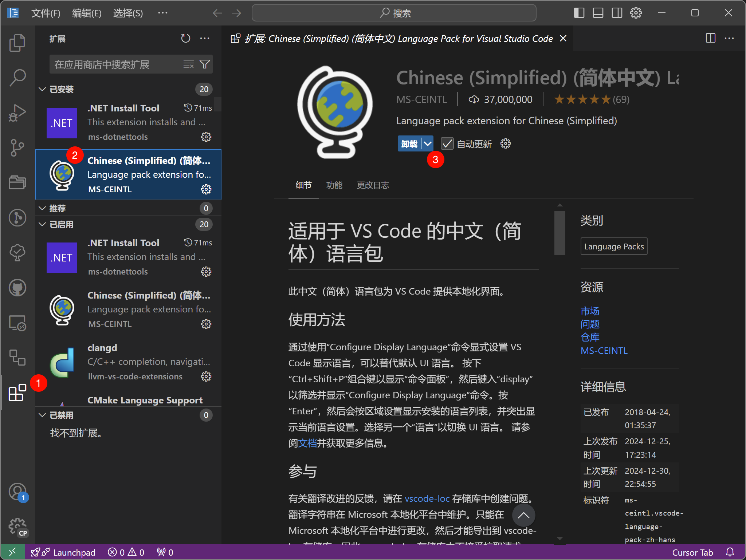Toggle bottom panel visibility
Screen dimensions: 746x560
coord(598,13)
